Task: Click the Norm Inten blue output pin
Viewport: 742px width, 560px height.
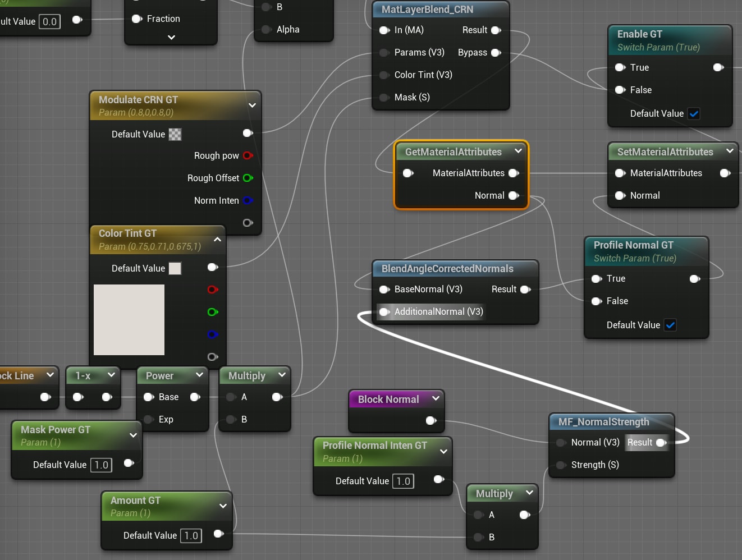Action: 248,200
